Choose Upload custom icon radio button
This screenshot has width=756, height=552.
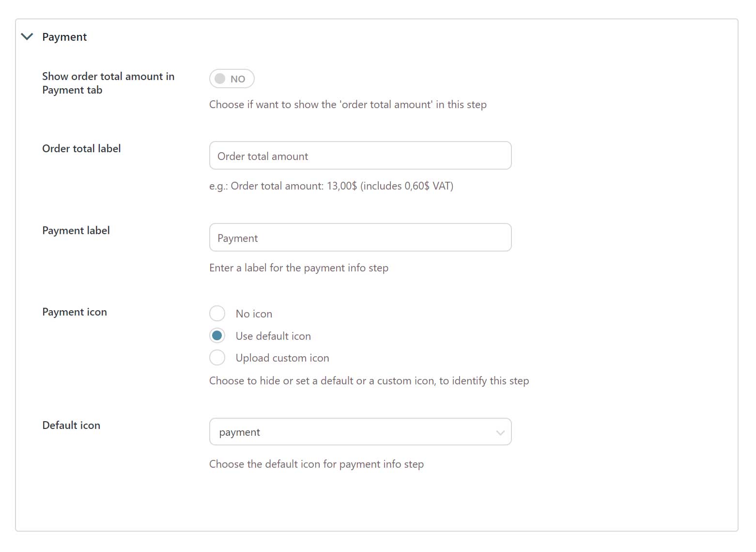click(217, 358)
